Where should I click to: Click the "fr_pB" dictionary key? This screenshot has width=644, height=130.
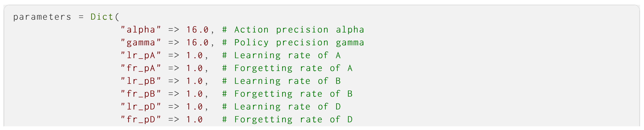tap(141, 94)
